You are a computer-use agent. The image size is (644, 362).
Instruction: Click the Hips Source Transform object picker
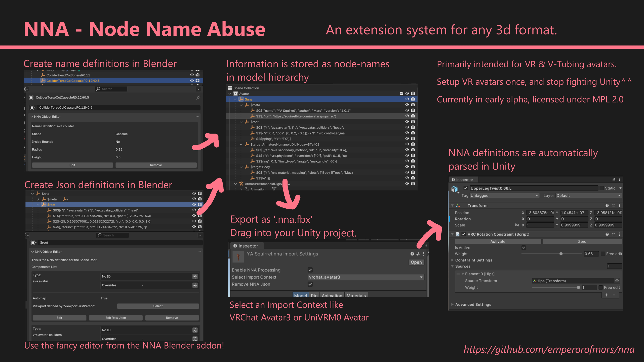[617, 281]
